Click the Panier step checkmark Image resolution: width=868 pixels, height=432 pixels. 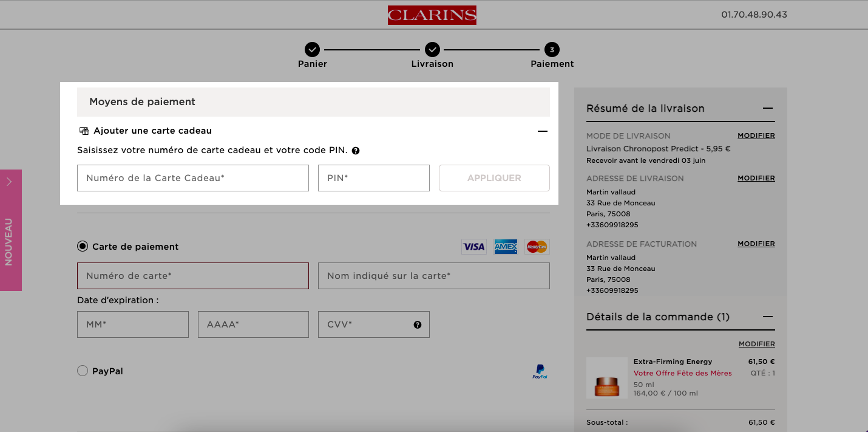pyautogui.click(x=312, y=49)
